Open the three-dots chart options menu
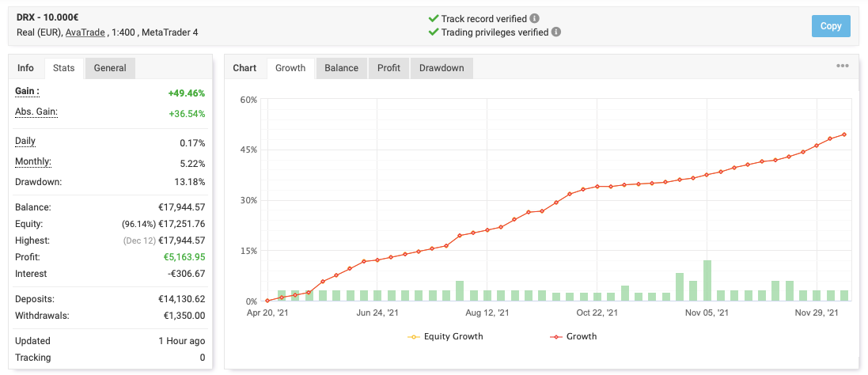This screenshot has height=375, width=868. click(843, 66)
